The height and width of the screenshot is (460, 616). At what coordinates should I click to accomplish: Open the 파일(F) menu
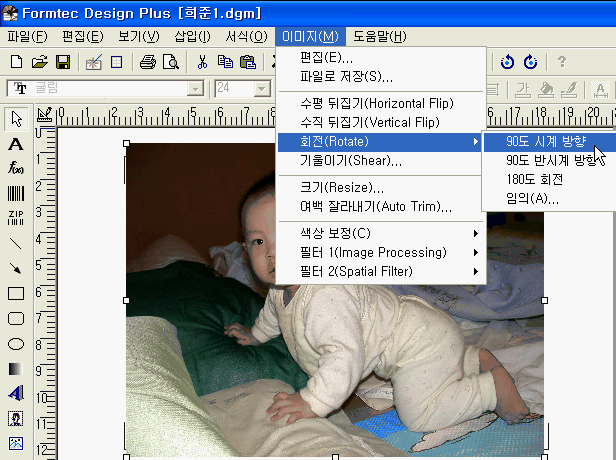[x=27, y=37]
